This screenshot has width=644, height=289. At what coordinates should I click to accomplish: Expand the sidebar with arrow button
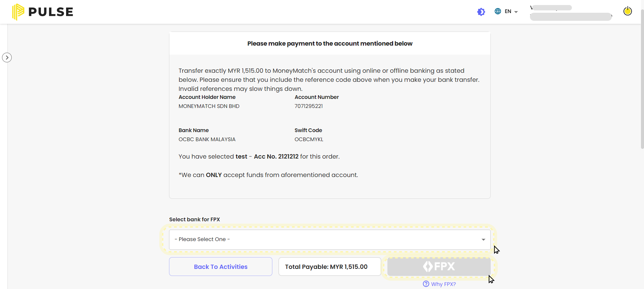click(7, 58)
